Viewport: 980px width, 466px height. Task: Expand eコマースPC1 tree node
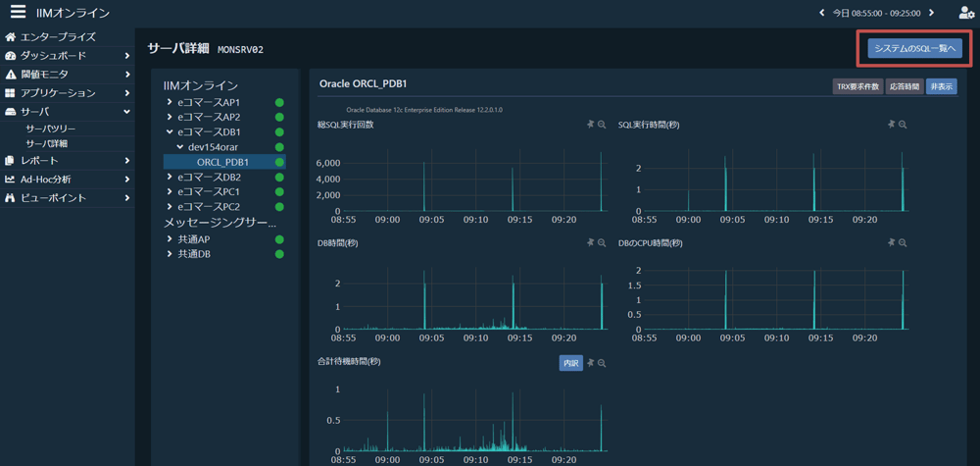170,191
